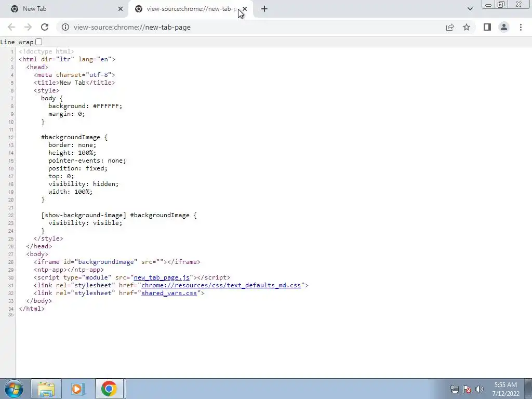This screenshot has width=532, height=399.
Task: Close the view-source tab
Action: pyautogui.click(x=245, y=9)
